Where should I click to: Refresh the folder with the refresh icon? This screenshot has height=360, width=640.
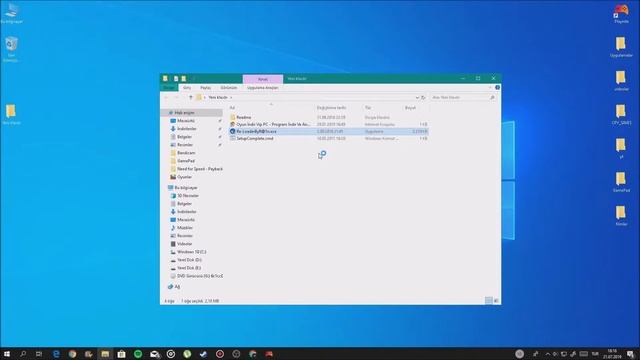point(423,98)
